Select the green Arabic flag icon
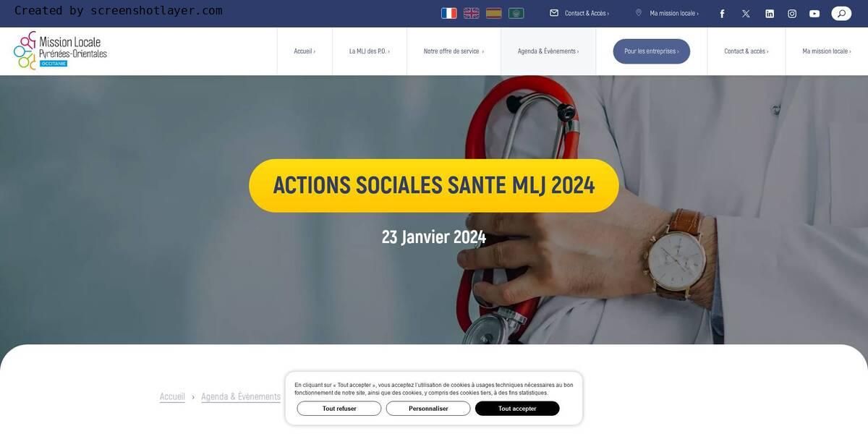This screenshot has width=868, height=434. tap(516, 13)
